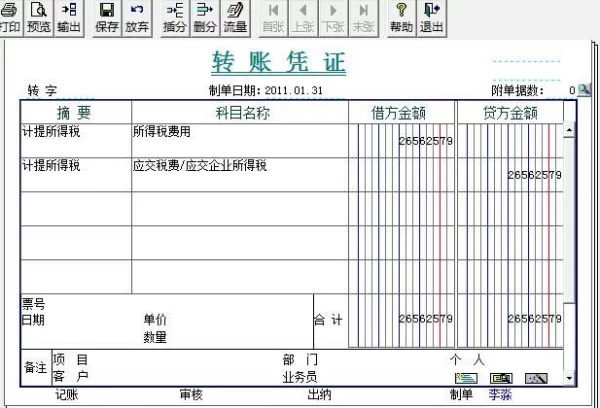Viewport: 600px width, 408px height.
Task: Click the magnifier next to 附单据数
Action: (x=584, y=90)
